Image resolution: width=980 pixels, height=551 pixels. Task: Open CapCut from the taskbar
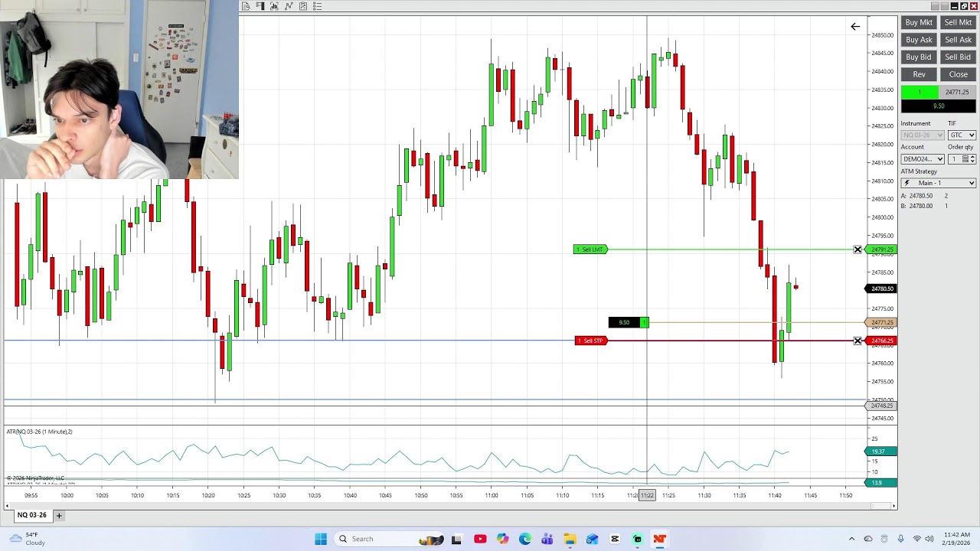[615, 539]
